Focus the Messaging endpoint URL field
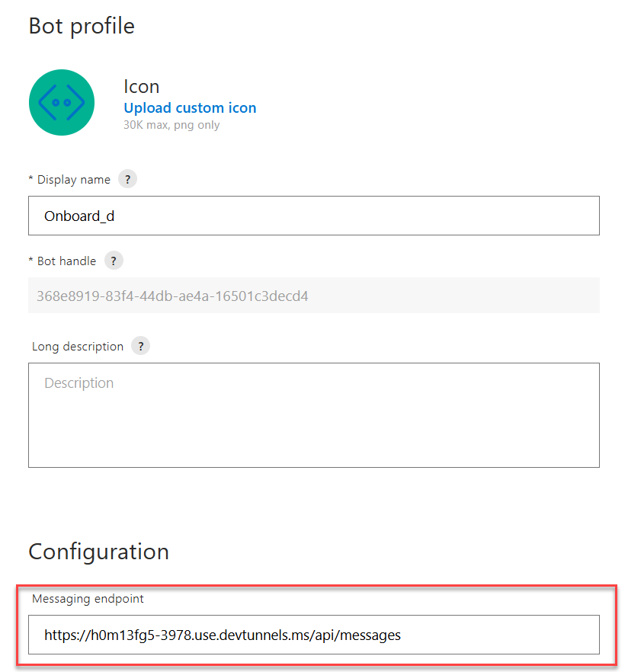The height and width of the screenshot is (672, 644). coord(314,635)
